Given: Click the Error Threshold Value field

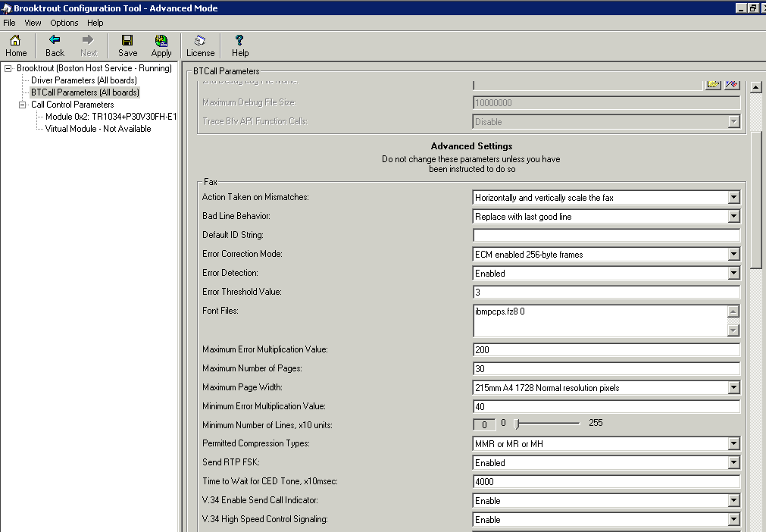Looking at the screenshot, I should [606, 292].
